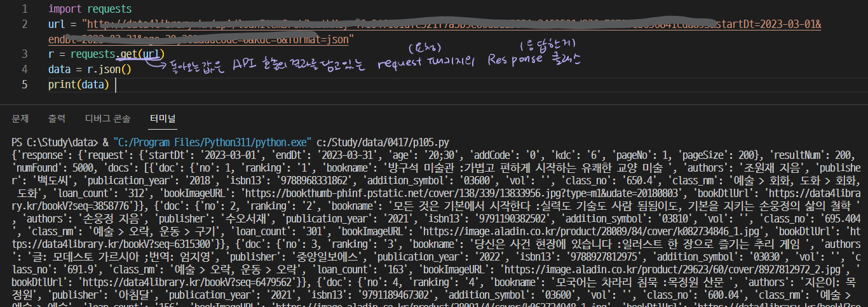Select line number 5 in the gutter
Image resolution: width=868 pixels, height=307 pixels.
24,84
